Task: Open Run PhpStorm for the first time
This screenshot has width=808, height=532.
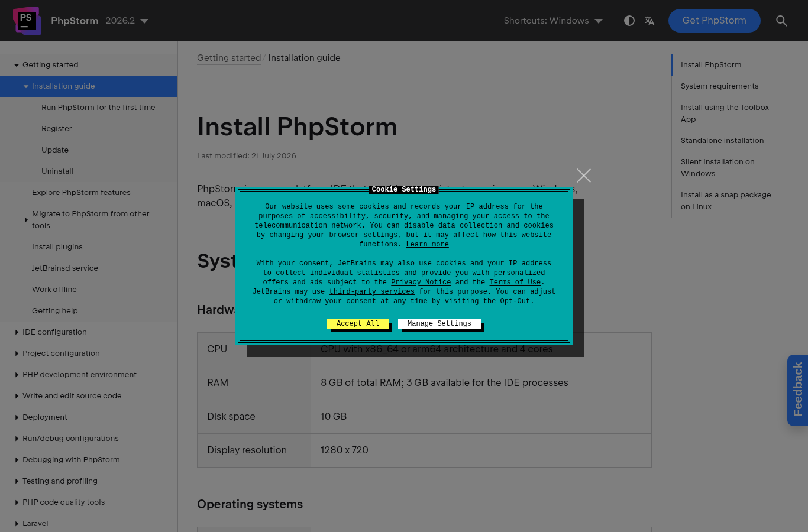Action: pos(98,108)
